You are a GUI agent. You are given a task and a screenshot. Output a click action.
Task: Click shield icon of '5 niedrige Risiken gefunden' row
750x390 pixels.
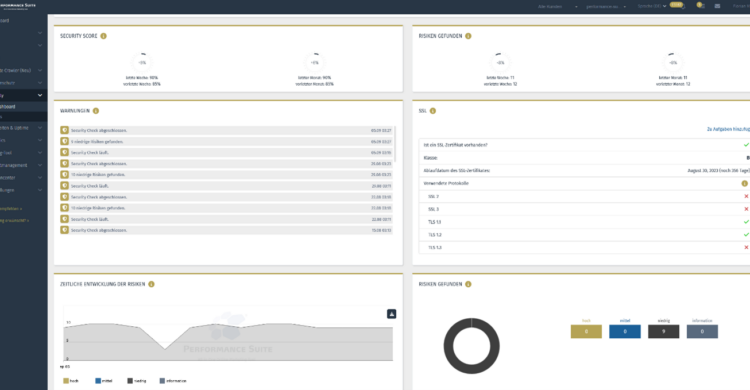click(x=65, y=141)
